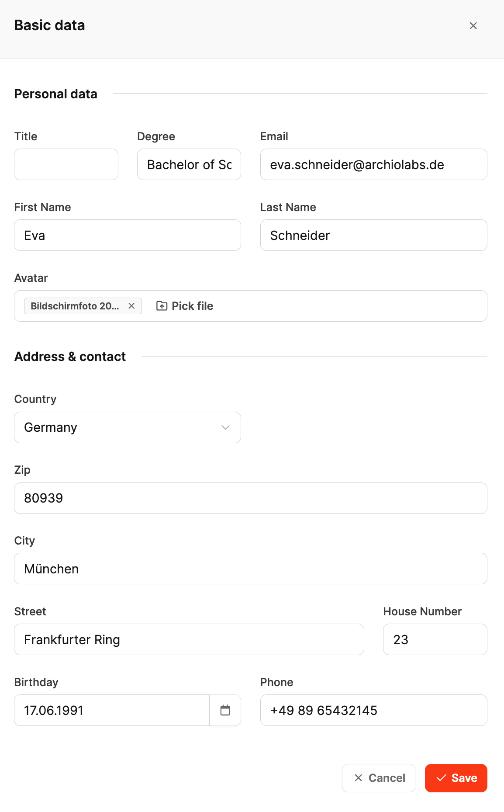Screen dimensions: 504x812
Task: Edit the Street field
Action: pos(189,639)
